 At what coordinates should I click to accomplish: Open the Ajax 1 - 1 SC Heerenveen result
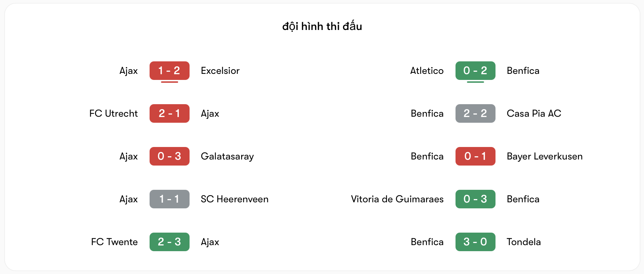(169, 199)
